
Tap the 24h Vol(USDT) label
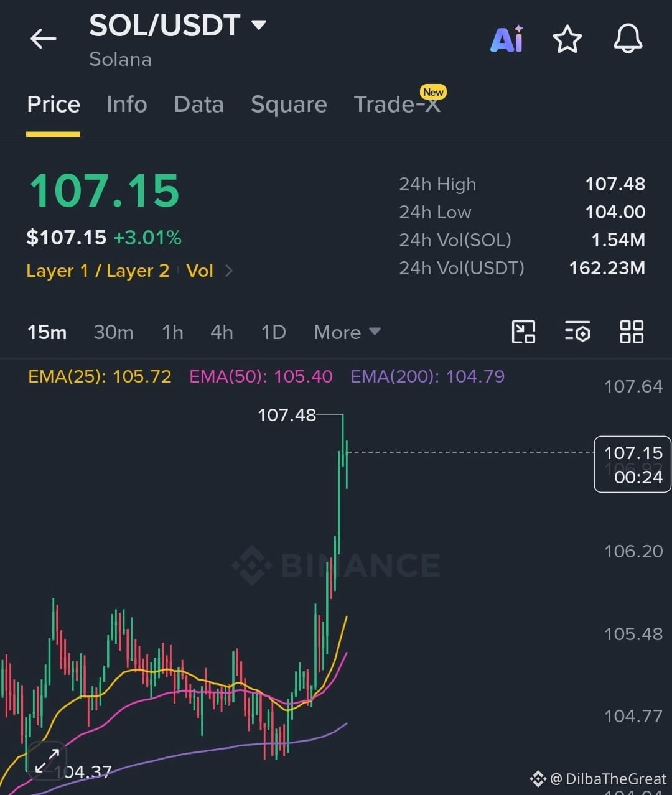(462, 268)
